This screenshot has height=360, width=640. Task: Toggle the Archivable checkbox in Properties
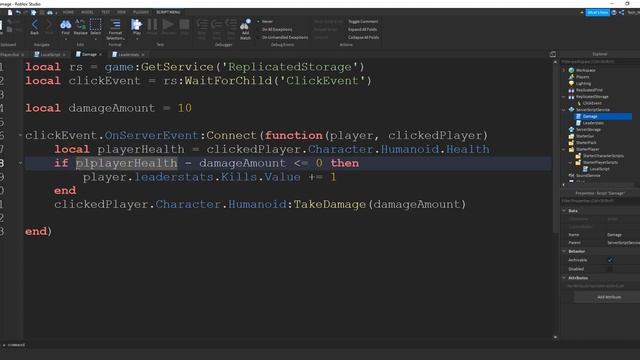tap(610, 260)
